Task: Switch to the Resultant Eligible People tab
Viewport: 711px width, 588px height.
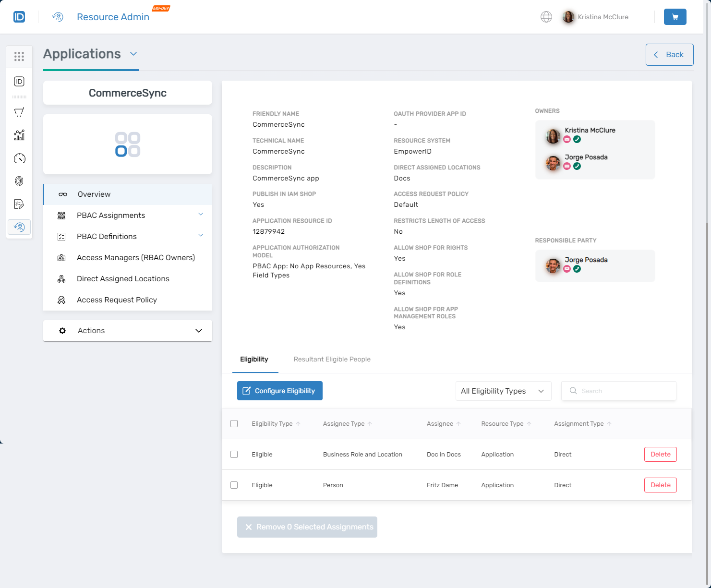Action: 332,359
